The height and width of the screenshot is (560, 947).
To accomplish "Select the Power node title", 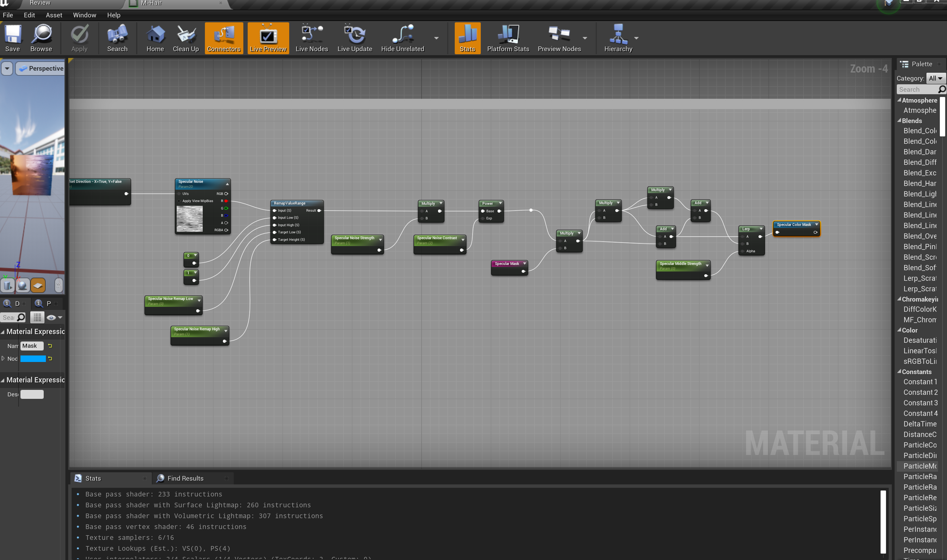I will (487, 203).
